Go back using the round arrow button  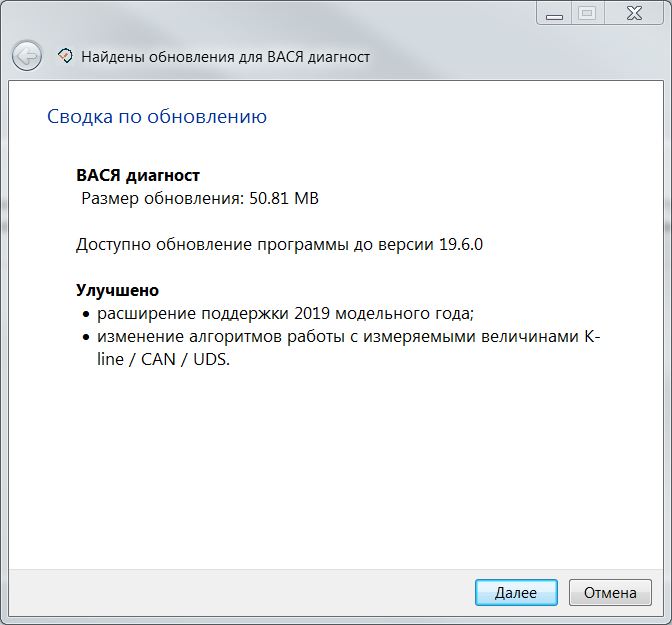tap(27, 56)
